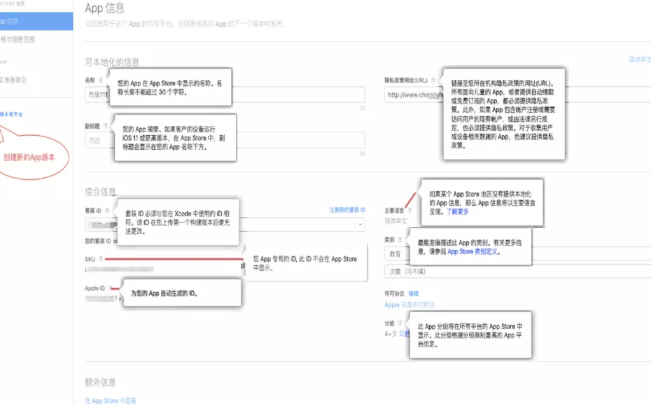Click the help icon next to SKU

tap(100, 259)
